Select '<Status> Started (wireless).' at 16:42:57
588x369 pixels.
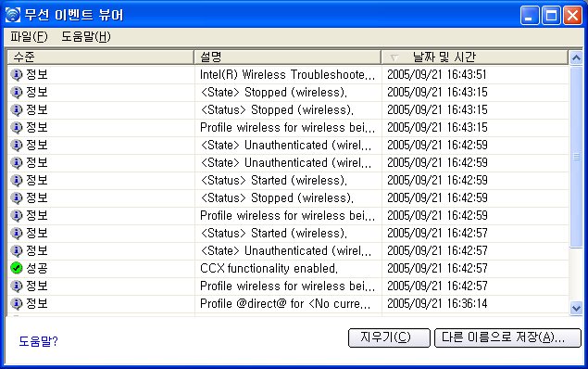pyautogui.click(x=273, y=233)
